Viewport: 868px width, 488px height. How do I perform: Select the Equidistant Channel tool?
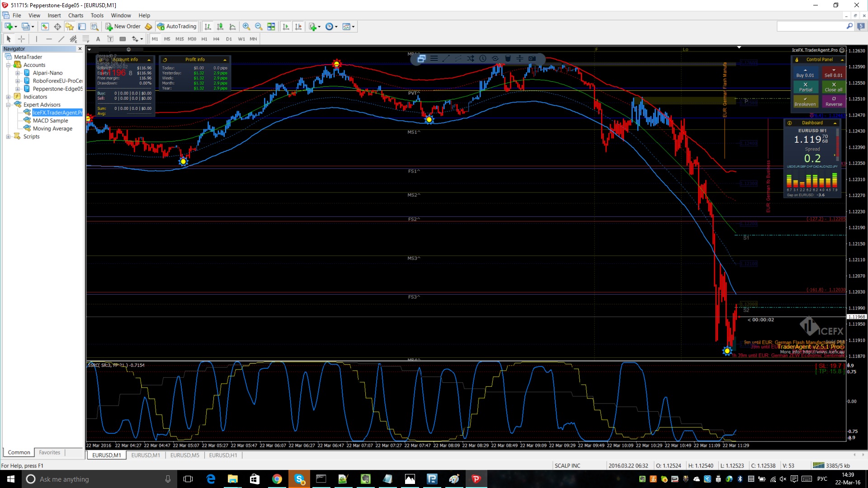73,39
